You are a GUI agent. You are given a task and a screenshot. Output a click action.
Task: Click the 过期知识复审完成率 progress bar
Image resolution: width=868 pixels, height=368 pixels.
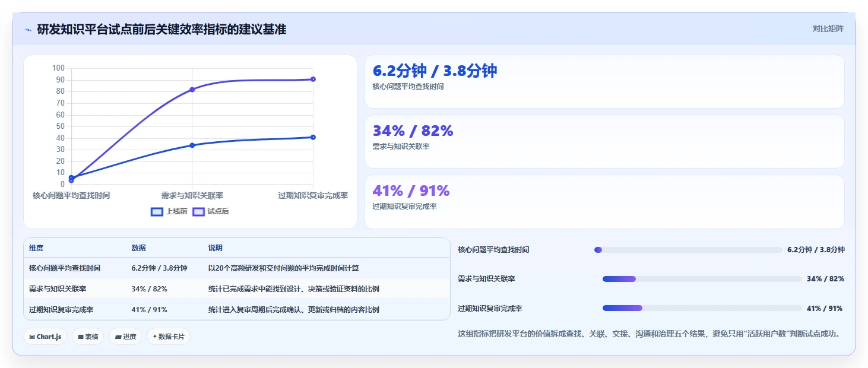702,308
